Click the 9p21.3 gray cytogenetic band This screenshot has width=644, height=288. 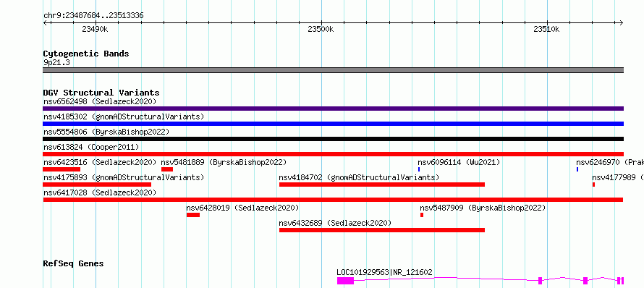[333, 70]
